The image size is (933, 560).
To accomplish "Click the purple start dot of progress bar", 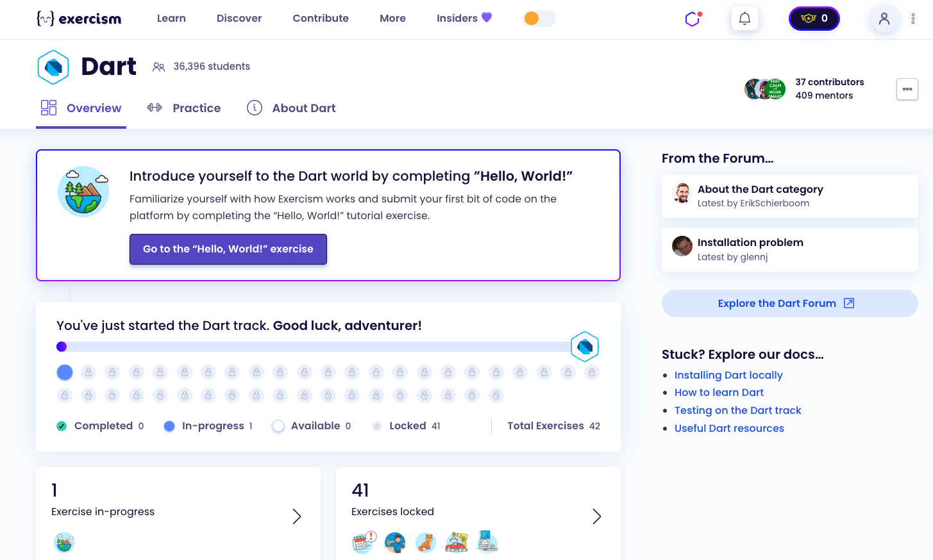I will coord(62,347).
